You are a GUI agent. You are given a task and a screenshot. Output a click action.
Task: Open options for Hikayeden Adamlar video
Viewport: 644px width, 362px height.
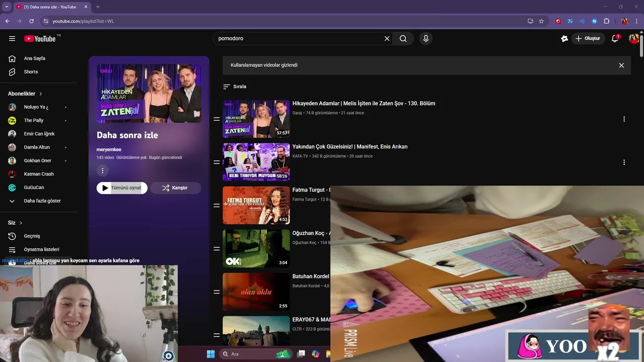pos(624,119)
